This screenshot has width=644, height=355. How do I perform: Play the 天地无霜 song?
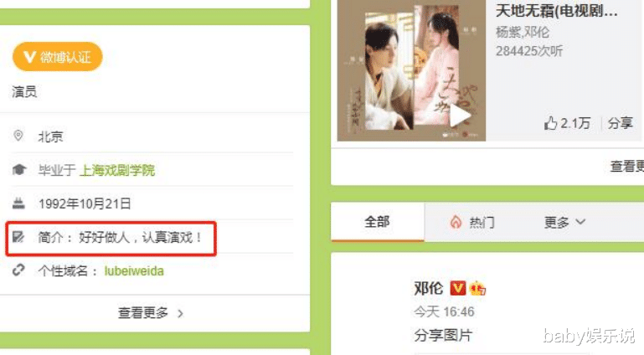pyautogui.click(x=459, y=116)
